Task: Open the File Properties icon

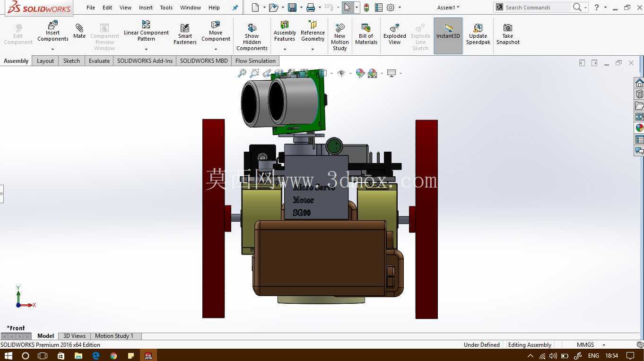Action: coord(378,8)
